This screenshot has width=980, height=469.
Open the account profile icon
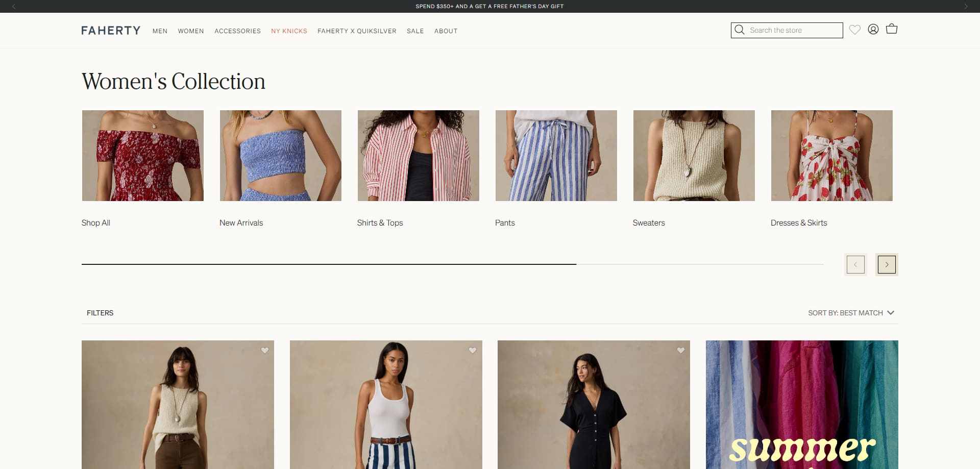tap(873, 29)
